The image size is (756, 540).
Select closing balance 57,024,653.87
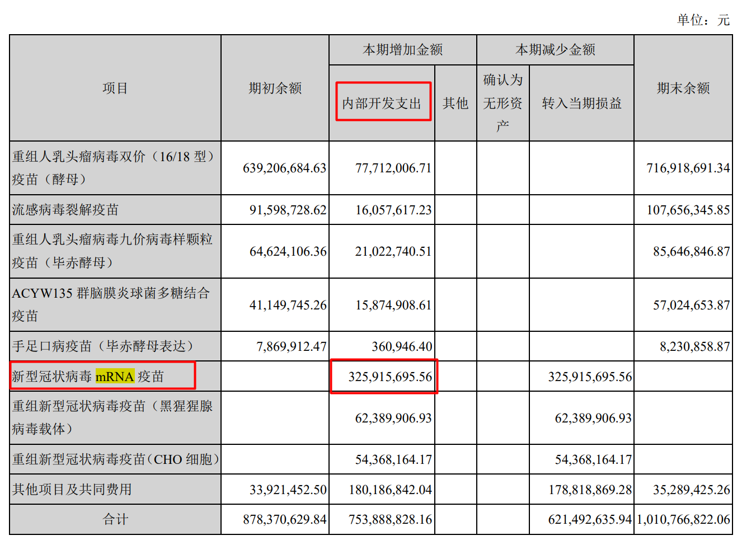point(692,305)
